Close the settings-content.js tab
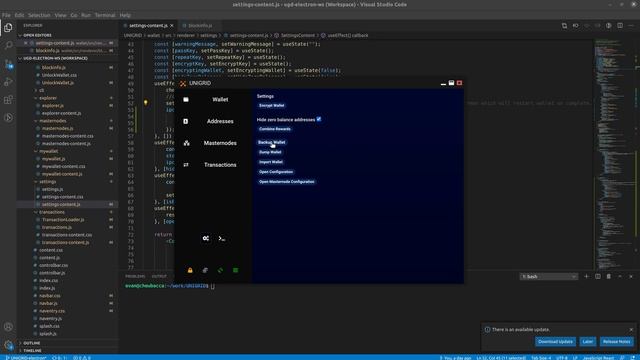 tap(172, 25)
